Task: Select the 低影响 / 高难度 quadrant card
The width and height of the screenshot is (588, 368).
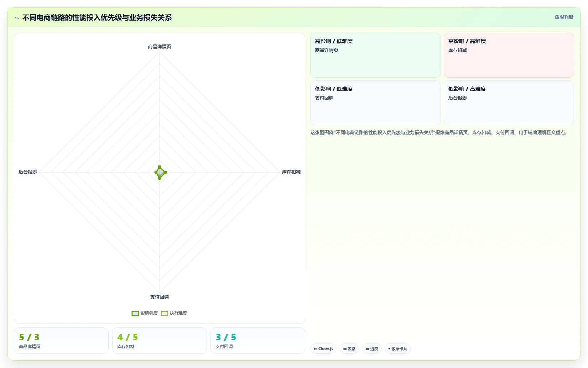Action: [x=509, y=103]
